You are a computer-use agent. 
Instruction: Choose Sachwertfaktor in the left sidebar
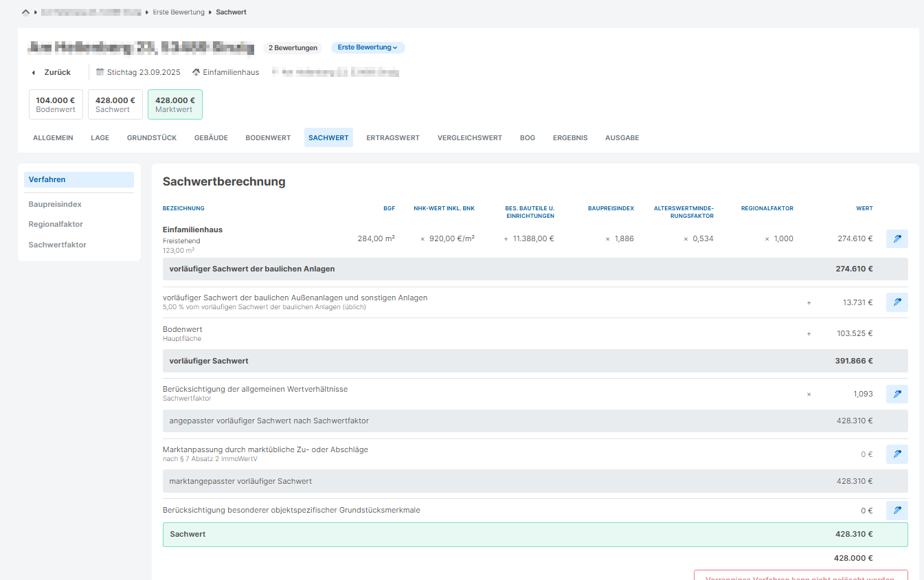coord(57,245)
